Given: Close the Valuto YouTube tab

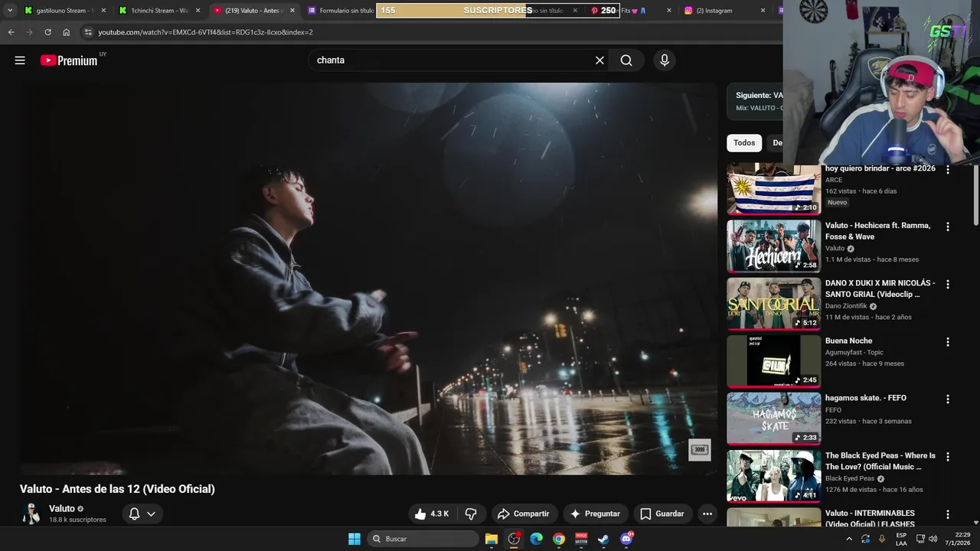Looking at the screenshot, I should tap(292, 11).
